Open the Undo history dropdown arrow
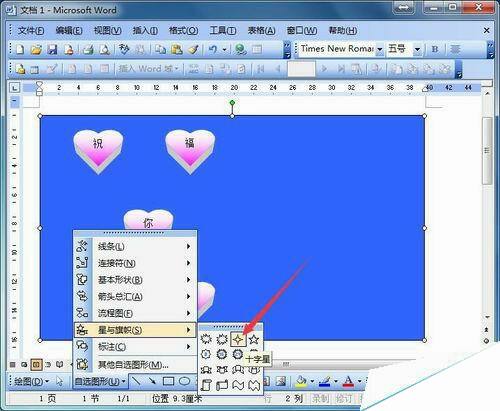Screen dimensions: 500x411 pos(224,50)
